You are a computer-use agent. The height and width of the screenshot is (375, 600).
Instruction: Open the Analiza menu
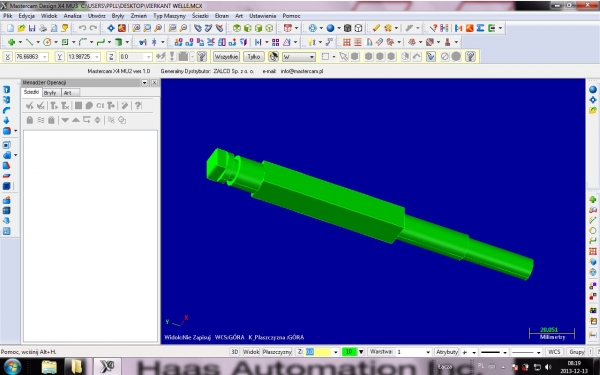pos(72,16)
